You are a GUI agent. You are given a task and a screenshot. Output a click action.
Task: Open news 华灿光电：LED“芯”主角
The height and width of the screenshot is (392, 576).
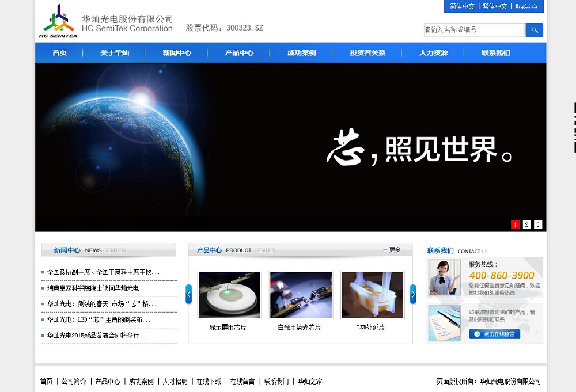click(x=98, y=319)
